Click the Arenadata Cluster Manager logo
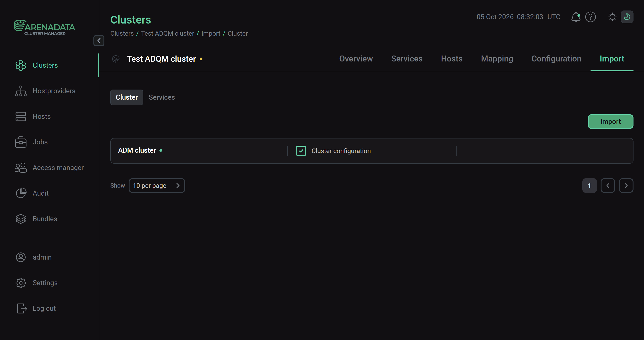Viewport: 644px width, 340px height. 45,27
